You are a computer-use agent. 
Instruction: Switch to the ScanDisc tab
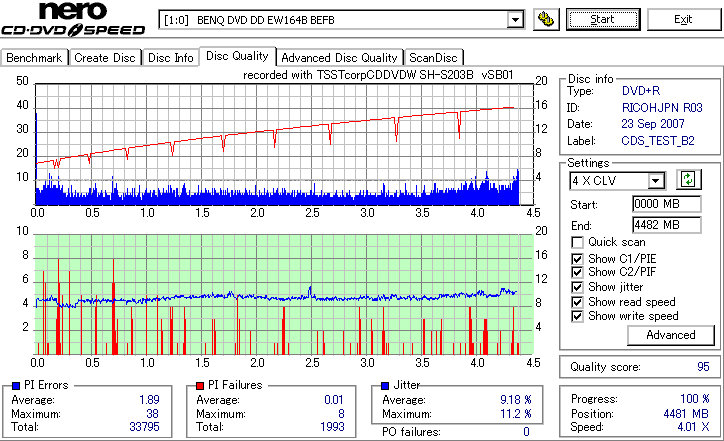433,58
